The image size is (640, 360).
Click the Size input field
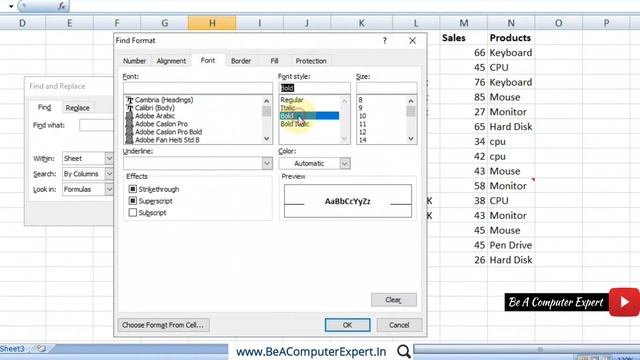tap(387, 88)
